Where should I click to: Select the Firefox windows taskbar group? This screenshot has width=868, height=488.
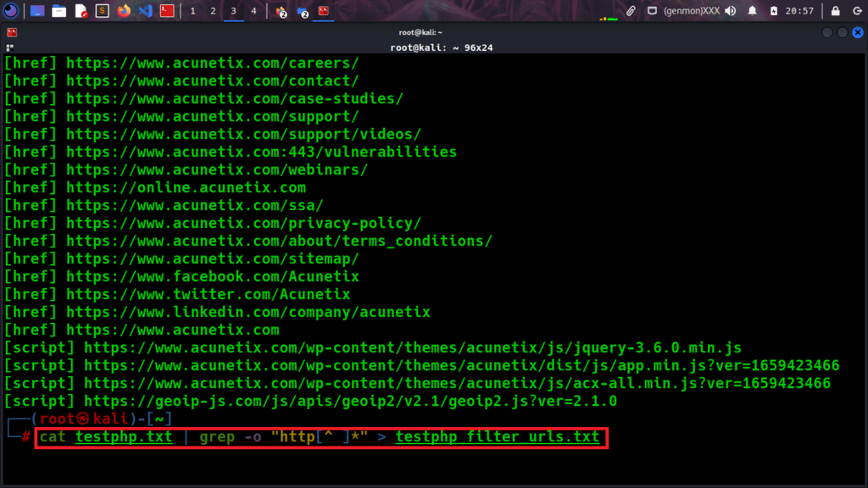pyautogui.click(x=281, y=11)
